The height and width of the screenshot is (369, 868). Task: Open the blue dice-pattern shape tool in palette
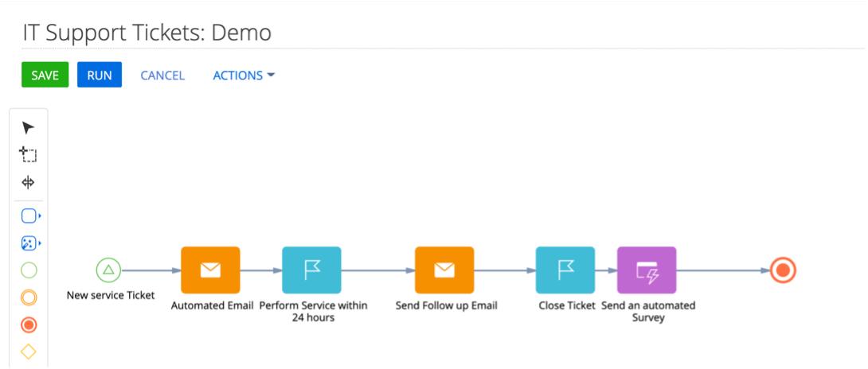pyautogui.click(x=29, y=243)
